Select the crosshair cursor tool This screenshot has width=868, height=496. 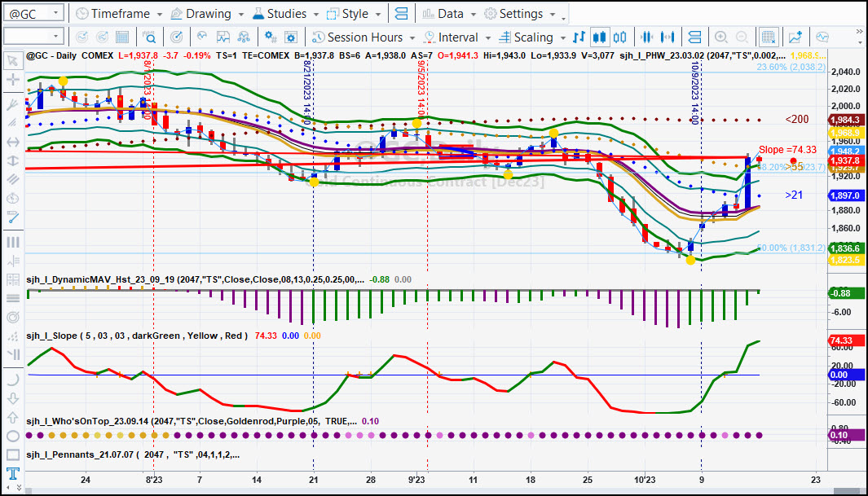tap(13, 80)
